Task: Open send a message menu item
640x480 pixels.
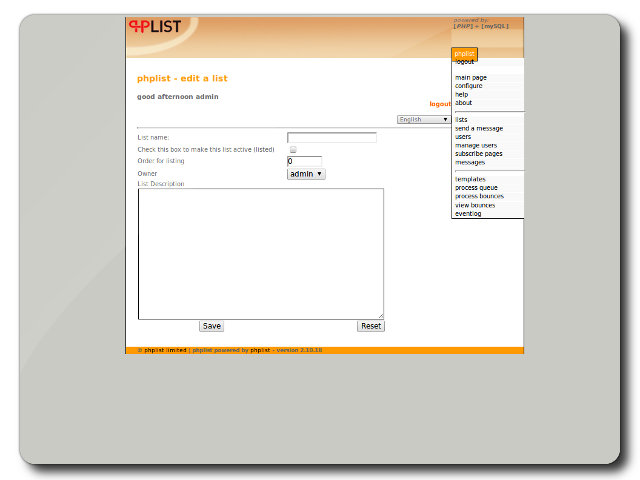Action: click(x=479, y=128)
